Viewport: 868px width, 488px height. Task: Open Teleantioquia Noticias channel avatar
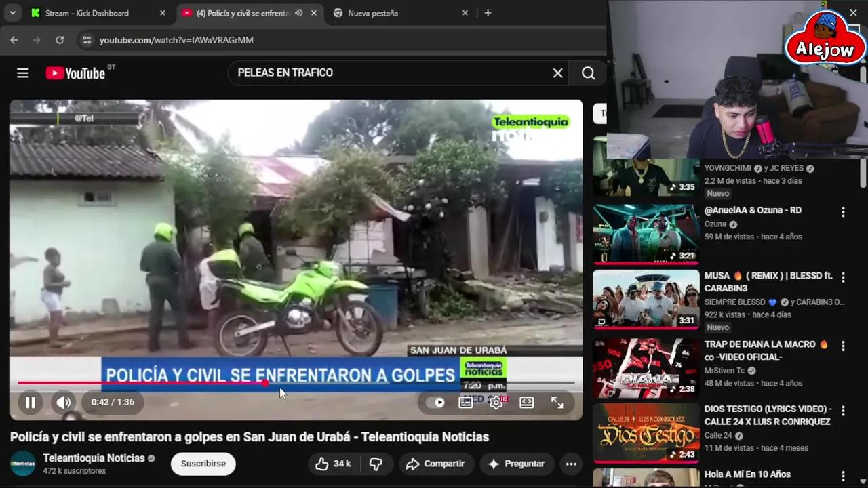22,464
